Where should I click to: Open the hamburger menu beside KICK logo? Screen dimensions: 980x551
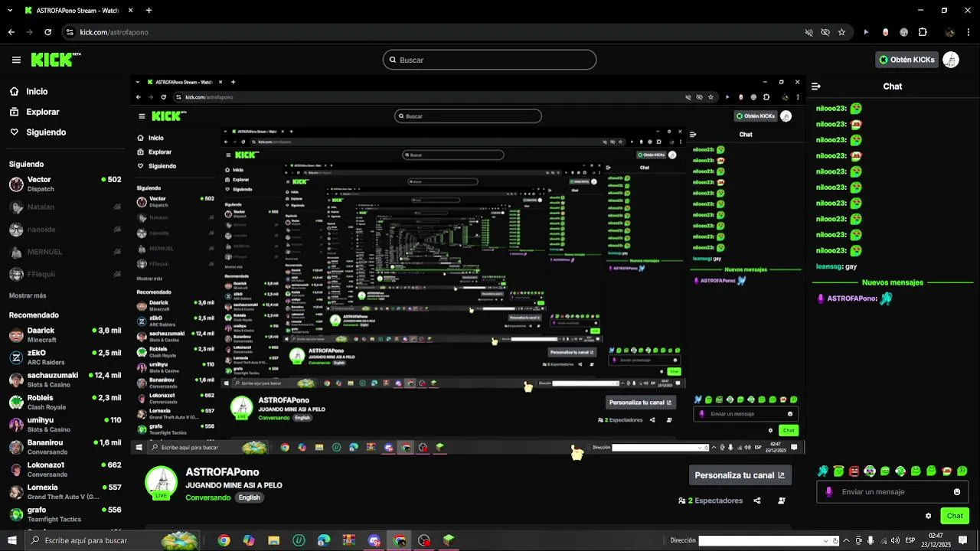(16, 60)
